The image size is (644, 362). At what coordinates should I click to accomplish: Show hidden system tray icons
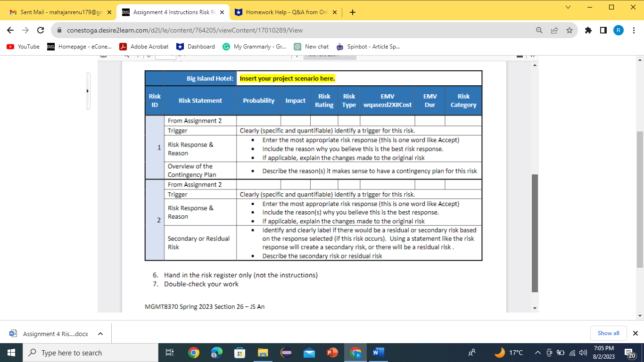pyautogui.click(x=537, y=353)
